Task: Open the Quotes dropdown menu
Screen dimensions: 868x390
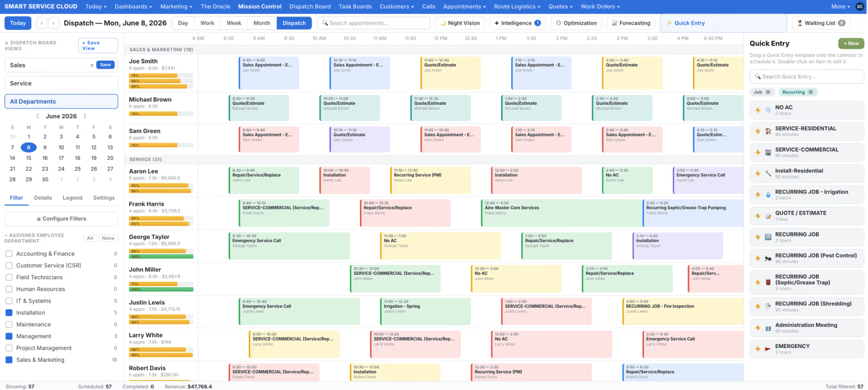Action: [560, 6]
